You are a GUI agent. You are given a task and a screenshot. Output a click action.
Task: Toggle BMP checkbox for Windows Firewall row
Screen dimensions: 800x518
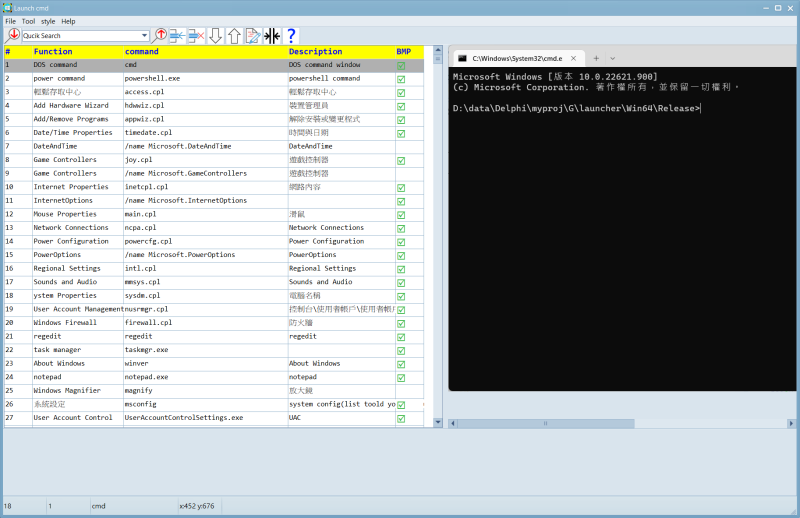click(401, 323)
